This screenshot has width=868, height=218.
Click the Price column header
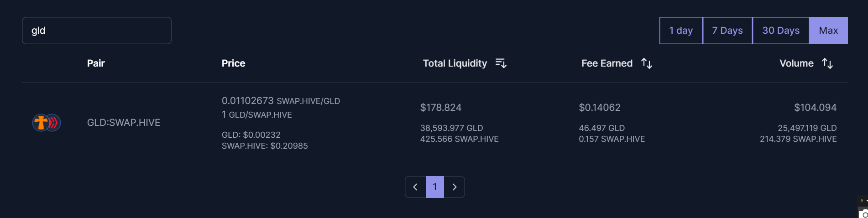pos(233,63)
